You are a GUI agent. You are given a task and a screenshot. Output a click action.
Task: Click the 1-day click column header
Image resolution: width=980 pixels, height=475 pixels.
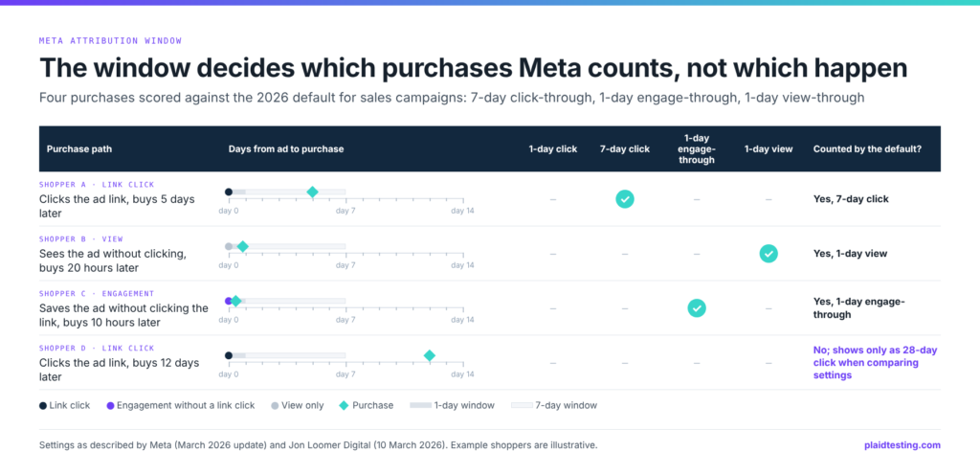pyautogui.click(x=552, y=149)
